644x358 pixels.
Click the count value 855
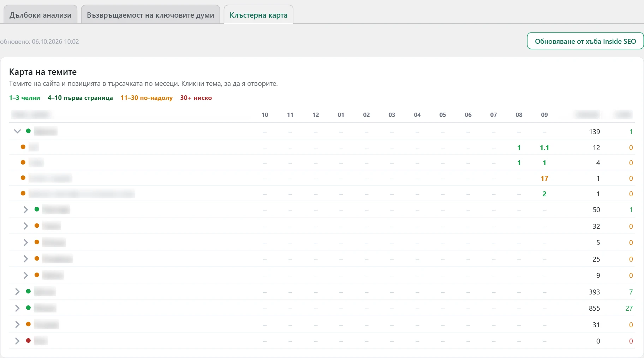point(594,308)
